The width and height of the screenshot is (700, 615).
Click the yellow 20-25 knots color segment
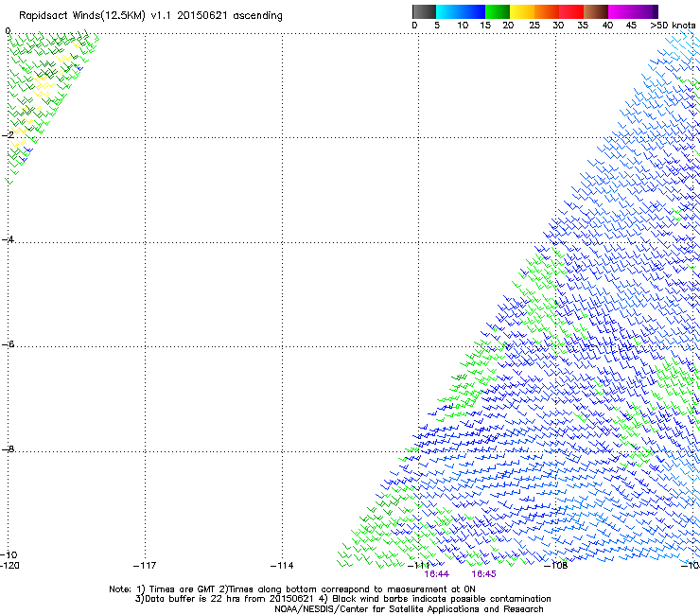(522, 11)
